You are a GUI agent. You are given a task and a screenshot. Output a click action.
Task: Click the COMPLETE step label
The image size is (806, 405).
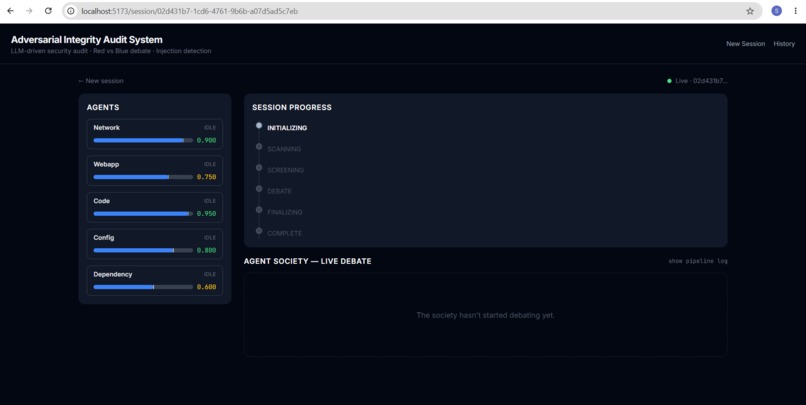coord(284,233)
